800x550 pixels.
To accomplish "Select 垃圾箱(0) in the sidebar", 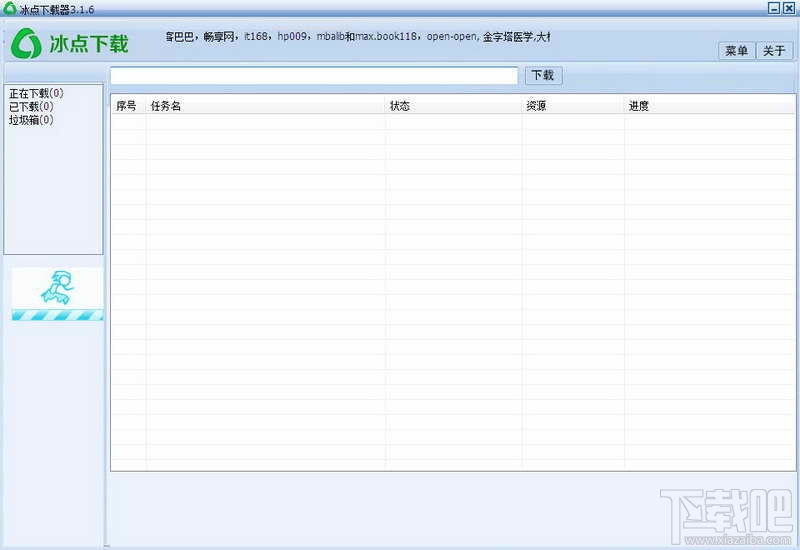I will coord(31,120).
